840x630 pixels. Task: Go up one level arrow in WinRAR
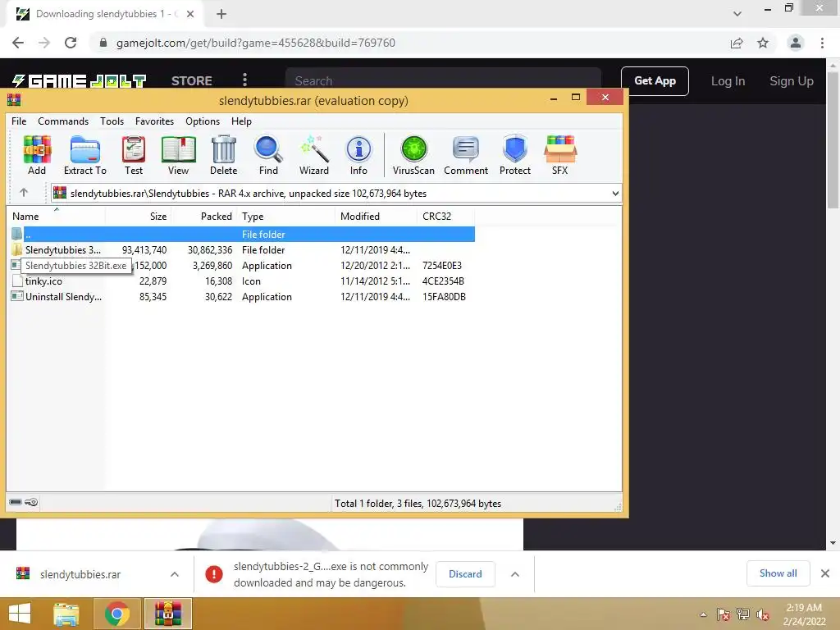coord(24,192)
